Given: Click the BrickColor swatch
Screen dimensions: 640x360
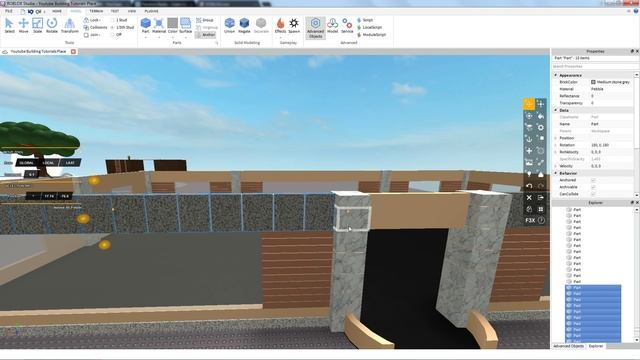Looking at the screenshot, I should 593,82.
